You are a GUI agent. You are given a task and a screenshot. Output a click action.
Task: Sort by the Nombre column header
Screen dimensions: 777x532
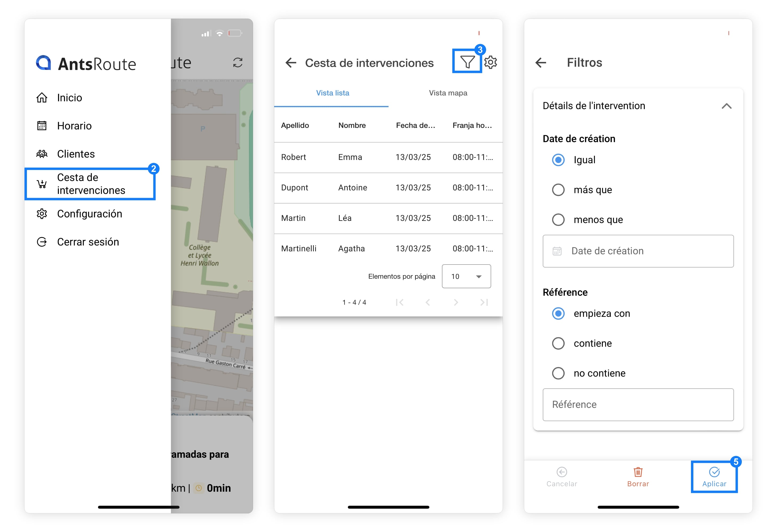352,125
